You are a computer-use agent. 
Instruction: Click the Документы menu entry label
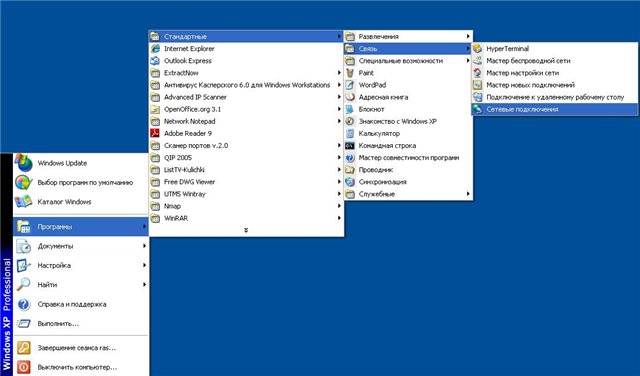[56, 246]
